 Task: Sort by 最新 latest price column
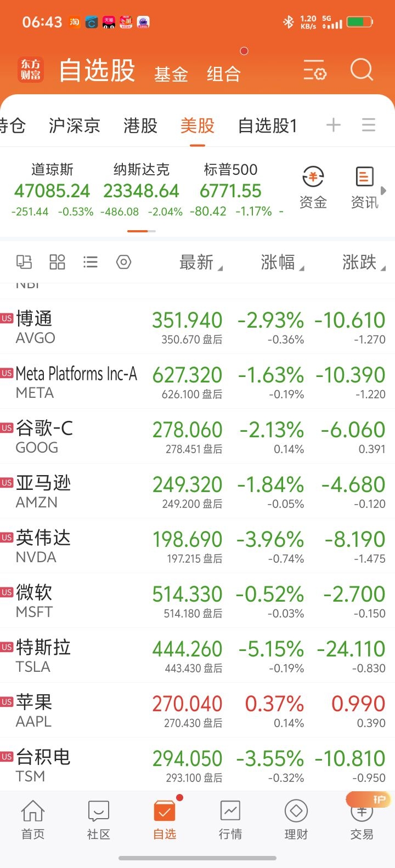(x=198, y=262)
